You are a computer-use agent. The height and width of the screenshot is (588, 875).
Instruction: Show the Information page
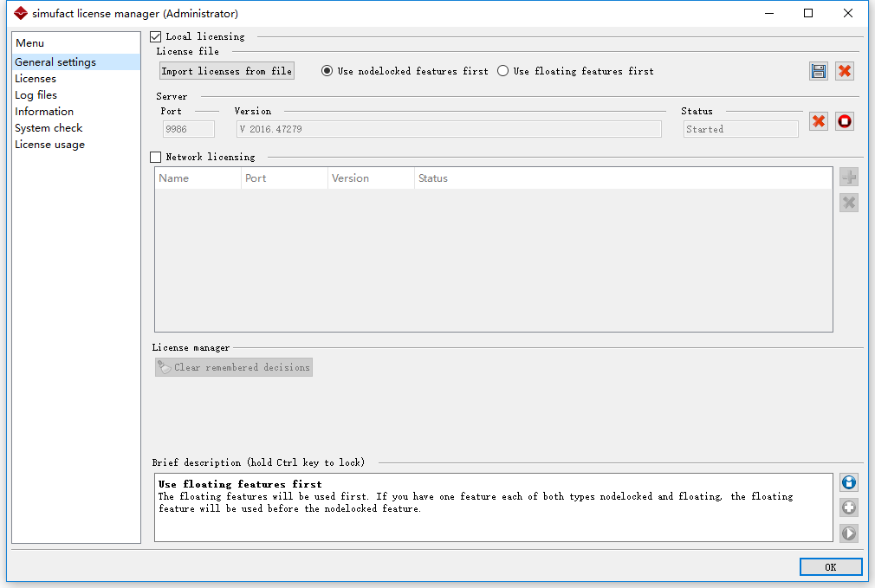click(x=76, y=112)
